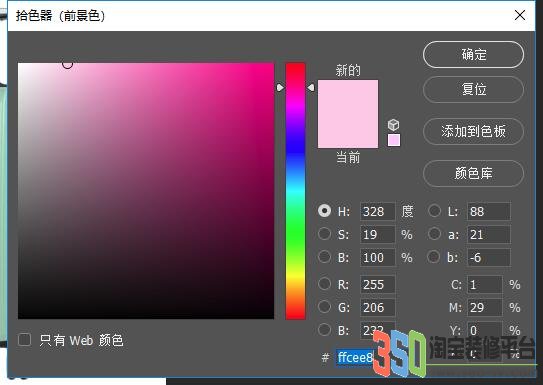Click the vertical hue spectrum slider
Viewport: 543px width, 385px height.
pyautogui.click(x=295, y=191)
